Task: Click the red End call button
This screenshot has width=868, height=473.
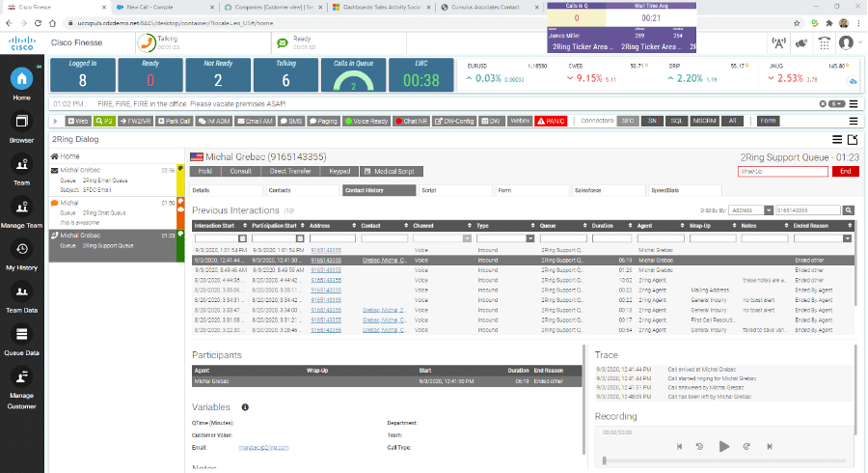Action: coord(845,171)
